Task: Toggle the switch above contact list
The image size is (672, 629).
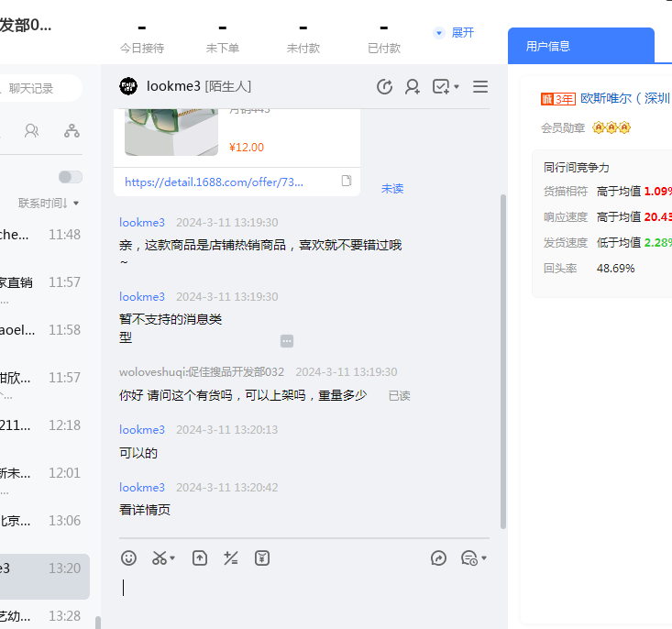Action: point(71,177)
